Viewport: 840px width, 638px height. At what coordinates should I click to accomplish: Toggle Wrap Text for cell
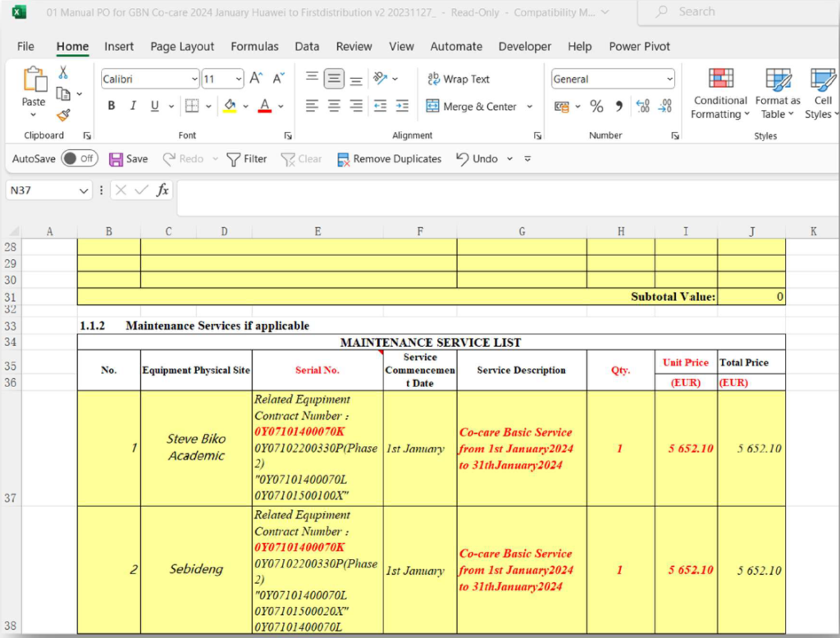(x=458, y=79)
